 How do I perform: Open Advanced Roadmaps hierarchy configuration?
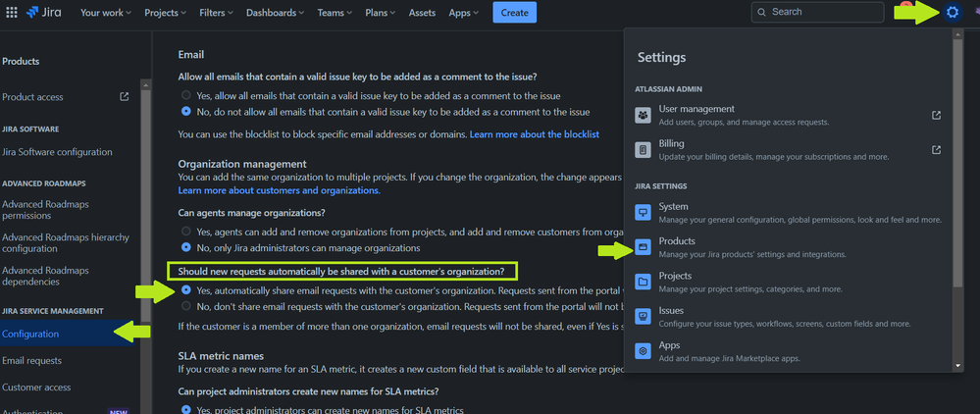tap(66, 242)
